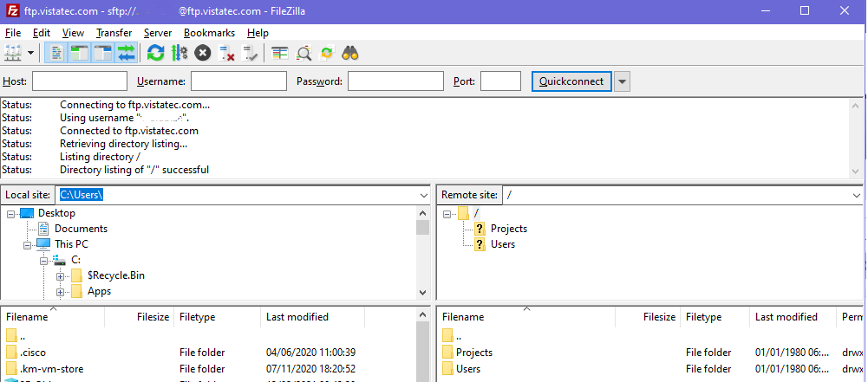Toggle processing of transfer queue
This screenshot has height=382, width=868.
click(179, 53)
